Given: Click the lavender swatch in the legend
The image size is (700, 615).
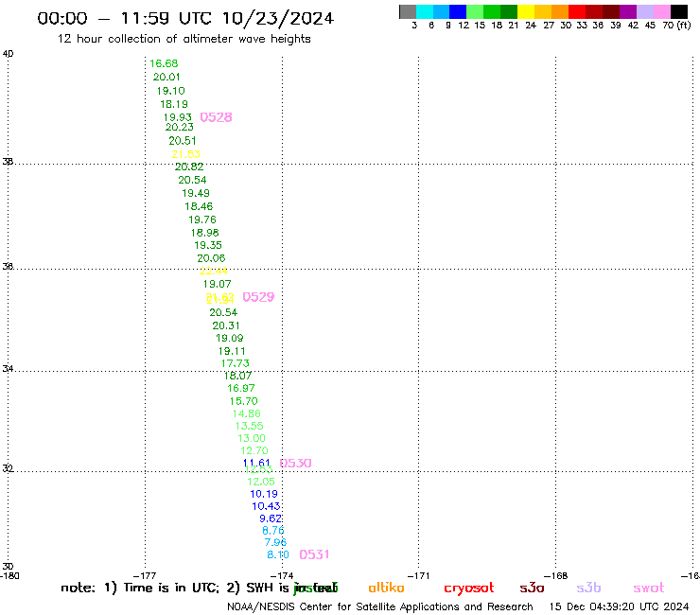Looking at the screenshot, I should [x=644, y=11].
